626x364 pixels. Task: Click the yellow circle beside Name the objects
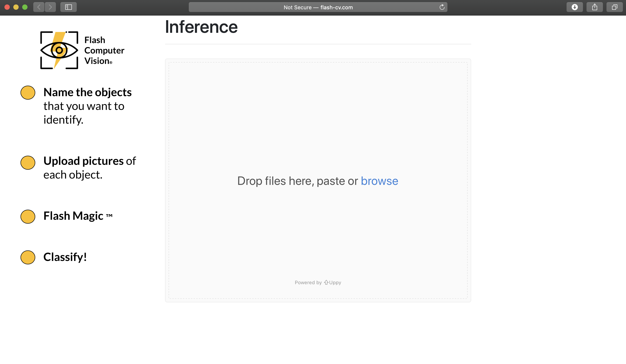28,93
